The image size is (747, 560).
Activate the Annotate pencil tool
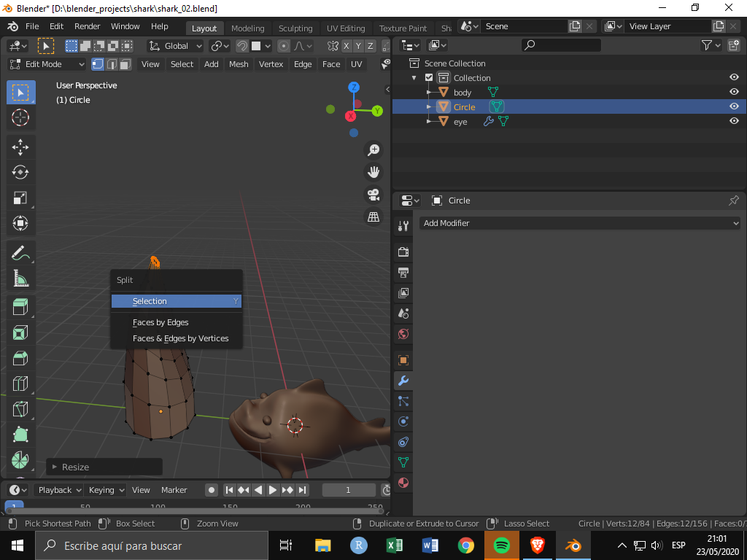20,253
